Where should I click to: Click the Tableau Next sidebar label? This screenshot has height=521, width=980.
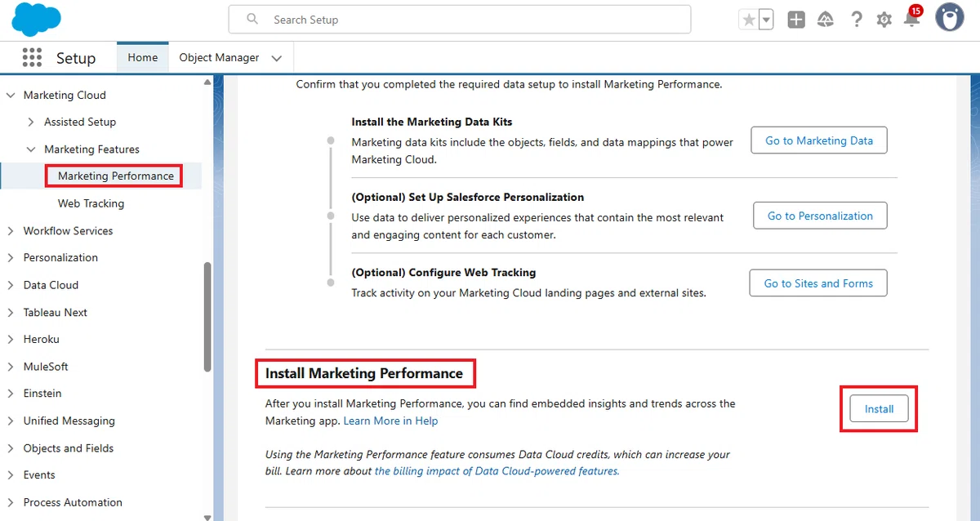pos(56,313)
